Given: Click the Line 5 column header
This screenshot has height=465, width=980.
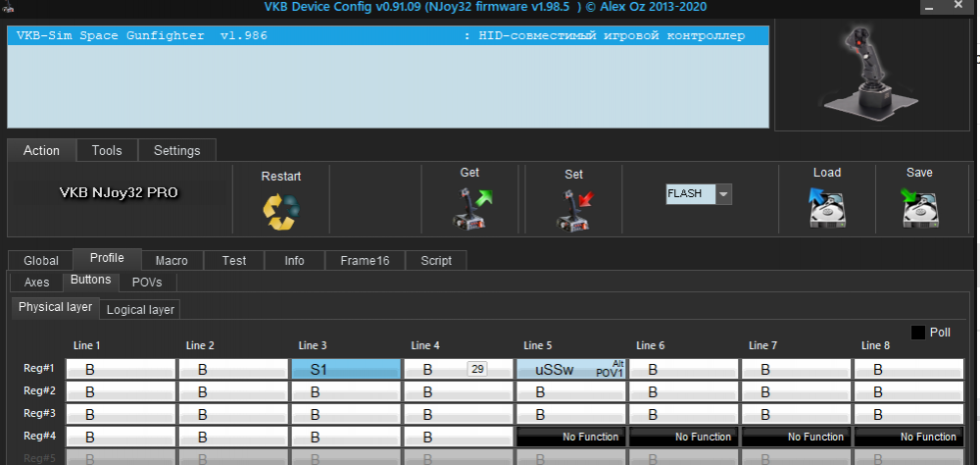Looking at the screenshot, I should 537,345.
